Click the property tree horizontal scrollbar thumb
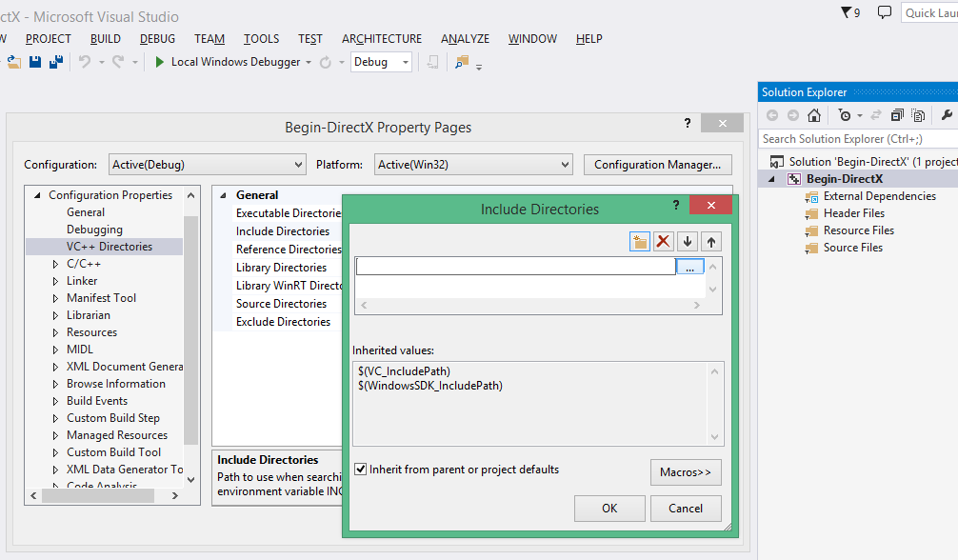The height and width of the screenshot is (560, 958). tap(98, 496)
